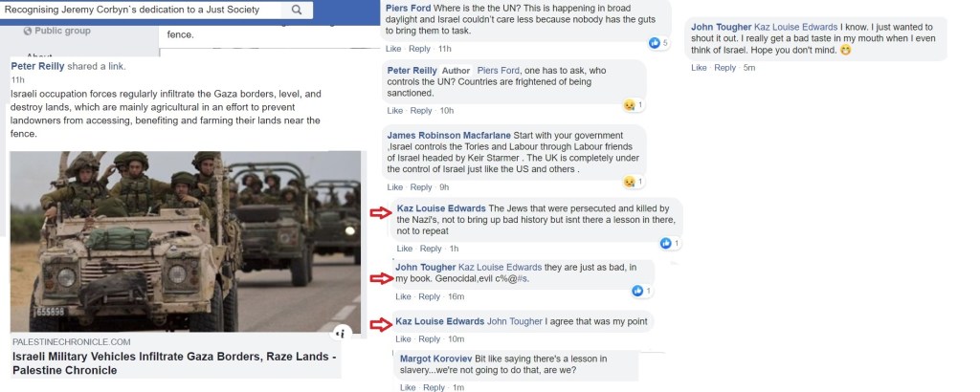Click the thumbs-up reaction on Piers Ford's comment

pos(655,42)
